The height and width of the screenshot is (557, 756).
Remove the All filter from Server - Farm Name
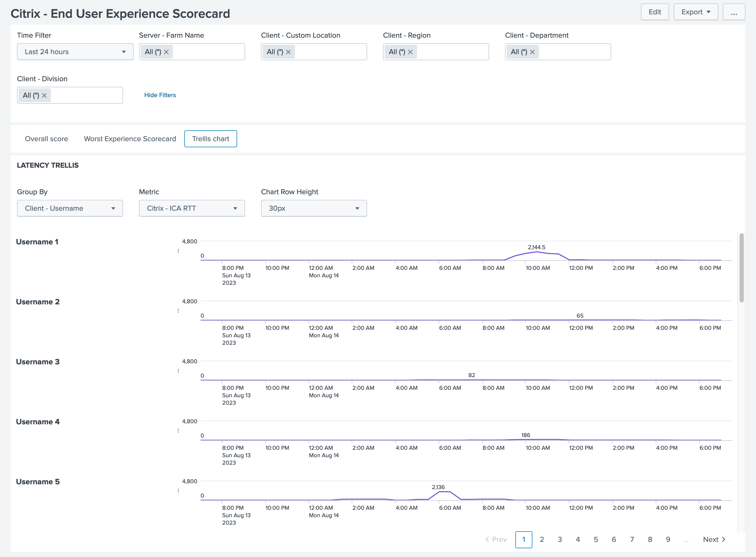166,51
